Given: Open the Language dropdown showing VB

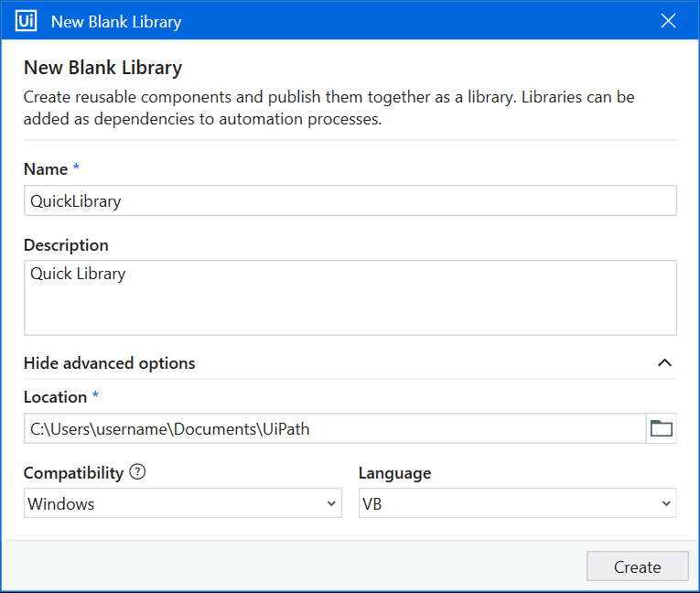Looking at the screenshot, I should pos(518,503).
